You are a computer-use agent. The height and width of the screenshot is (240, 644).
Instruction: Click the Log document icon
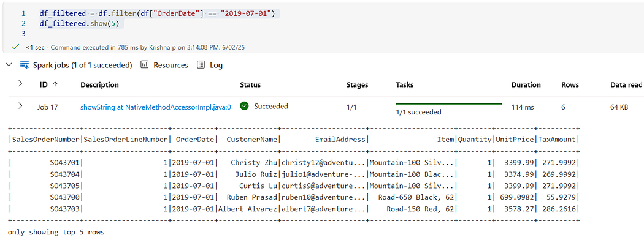click(x=201, y=65)
